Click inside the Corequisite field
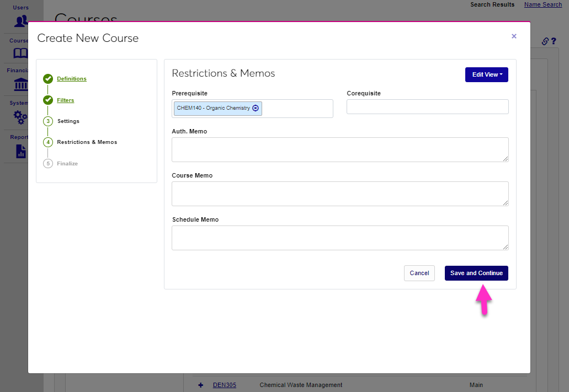 pyautogui.click(x=427, y=106)
